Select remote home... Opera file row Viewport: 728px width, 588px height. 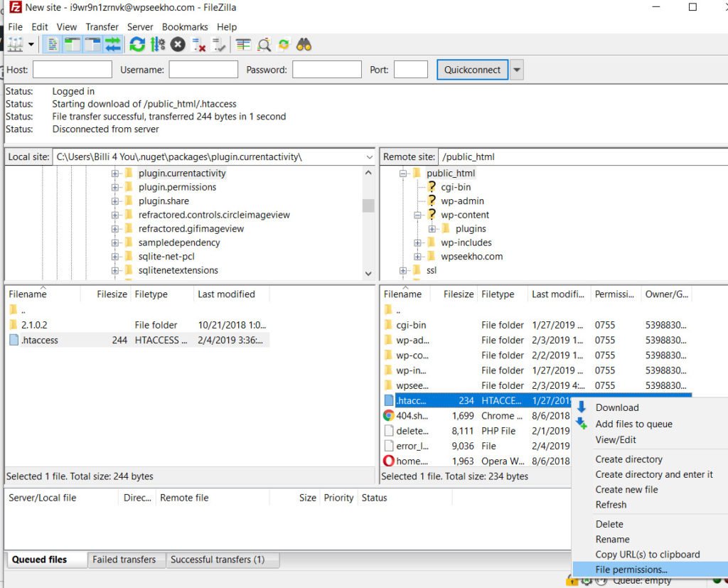tap(476, 461)
